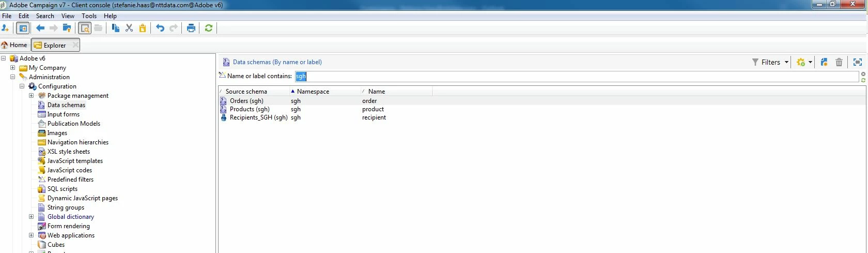Collapse the Adobe v6 root node
Screen dimensions: 868x253
pos(4,58)
